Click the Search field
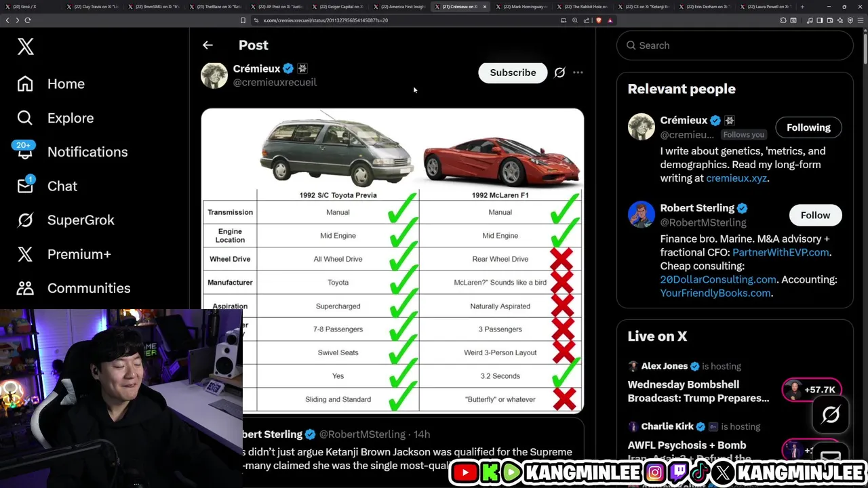868x488 pixels. [734, 45]
